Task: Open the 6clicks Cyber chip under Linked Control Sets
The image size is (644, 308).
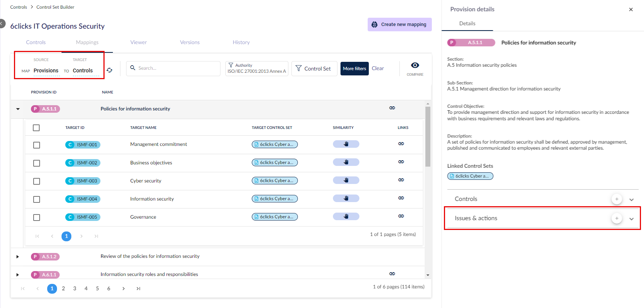Action: tap(470, 176)
